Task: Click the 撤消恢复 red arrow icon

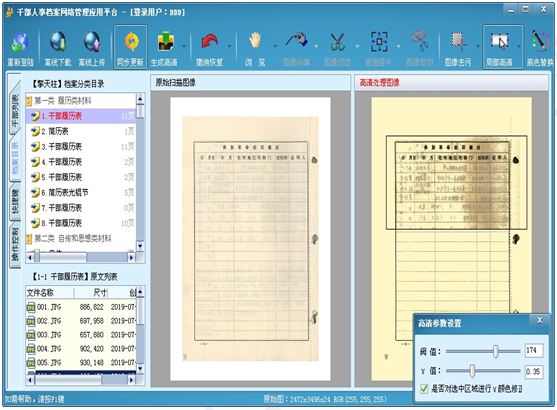Action: point(210,42)
